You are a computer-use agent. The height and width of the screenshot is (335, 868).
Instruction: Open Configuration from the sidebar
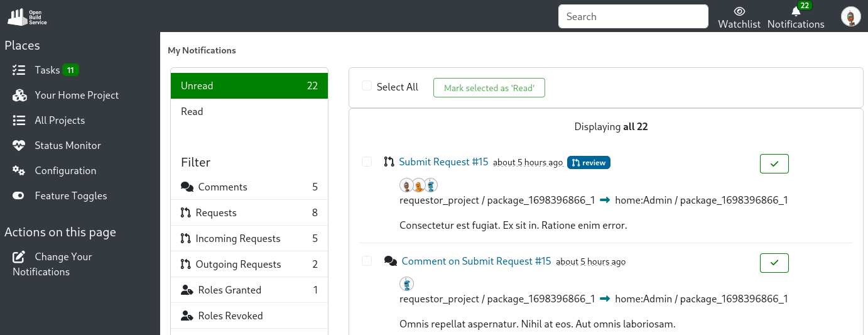point(65,171)
